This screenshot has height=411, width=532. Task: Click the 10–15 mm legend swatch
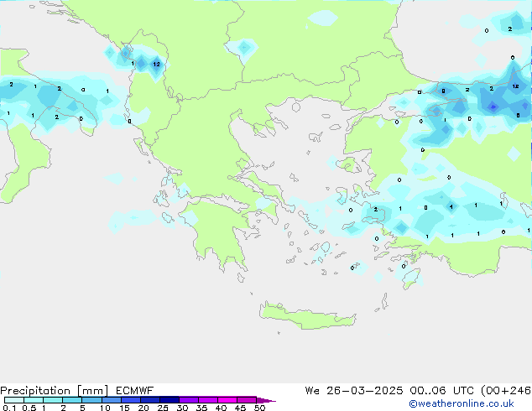(x=112, y=400)
